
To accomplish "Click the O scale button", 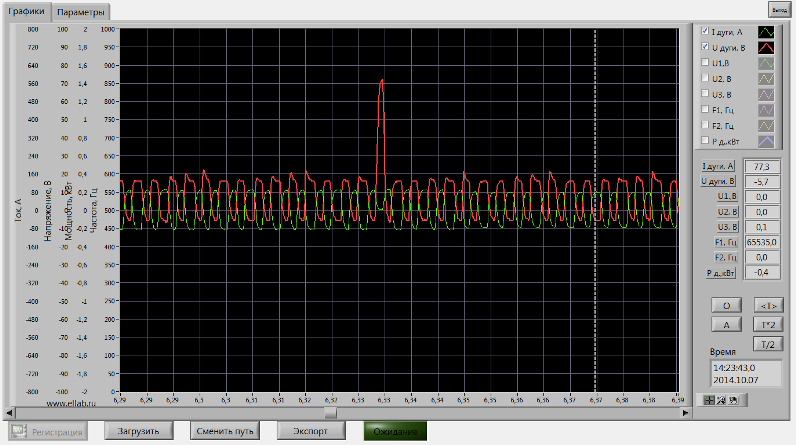I will tap(726, 305).
